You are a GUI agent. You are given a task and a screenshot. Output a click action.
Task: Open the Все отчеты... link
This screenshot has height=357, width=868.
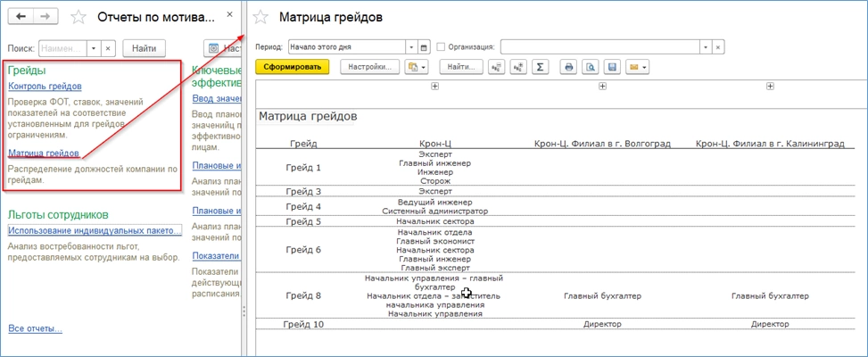36,328
